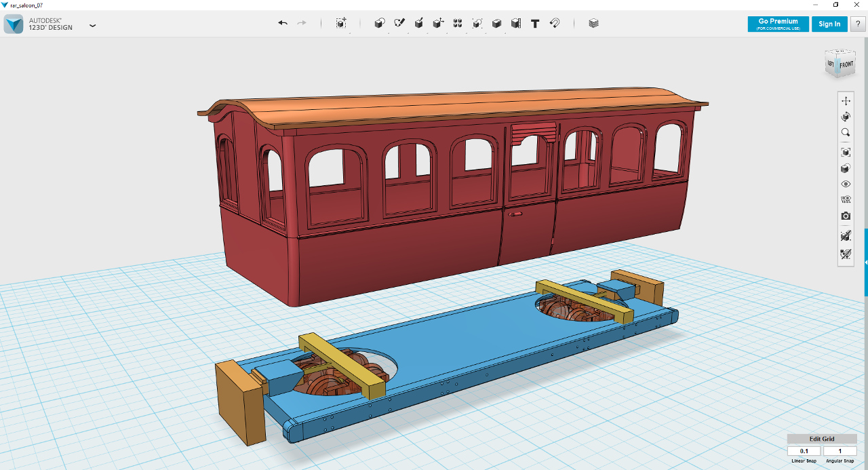The image size is (868, 470).
Task: Click the Linear Snap value field
Action: coord(804,451)
